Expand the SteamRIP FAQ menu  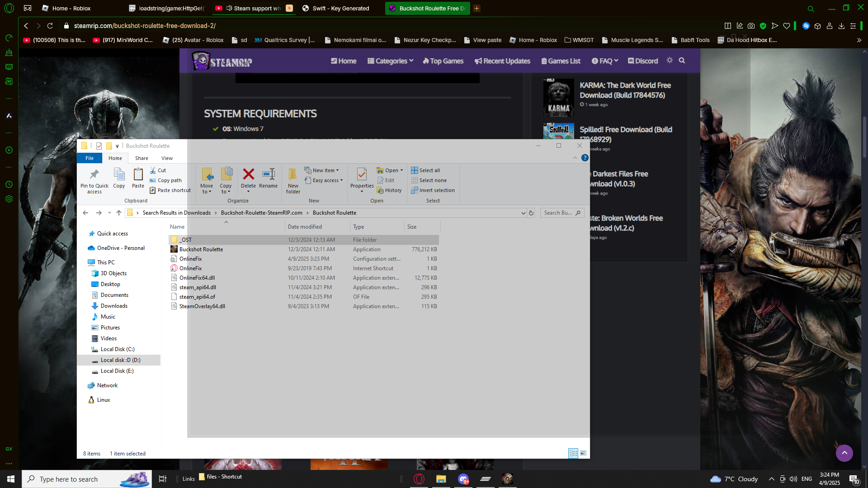[x=604, y=61]
